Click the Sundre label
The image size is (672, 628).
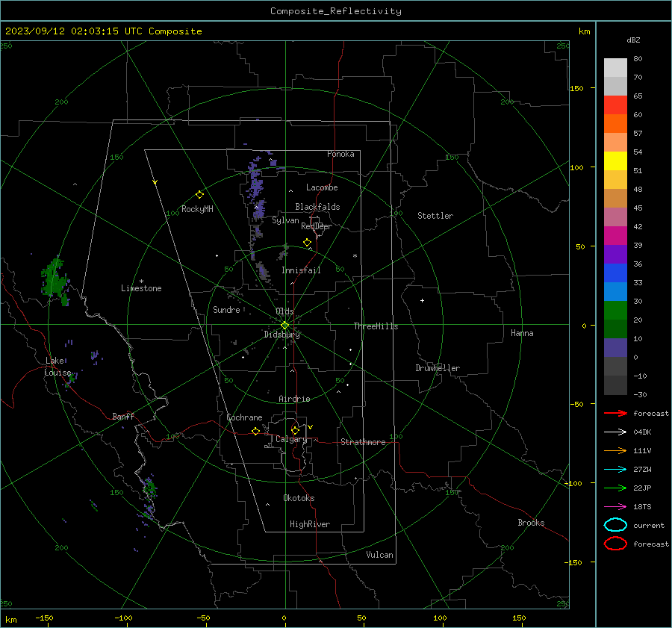tap(226, 310)
